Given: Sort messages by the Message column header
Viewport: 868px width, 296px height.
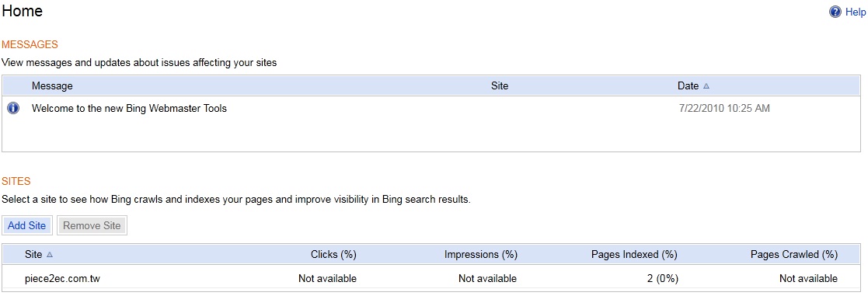Looking at the screenshot, I should 52,86.
